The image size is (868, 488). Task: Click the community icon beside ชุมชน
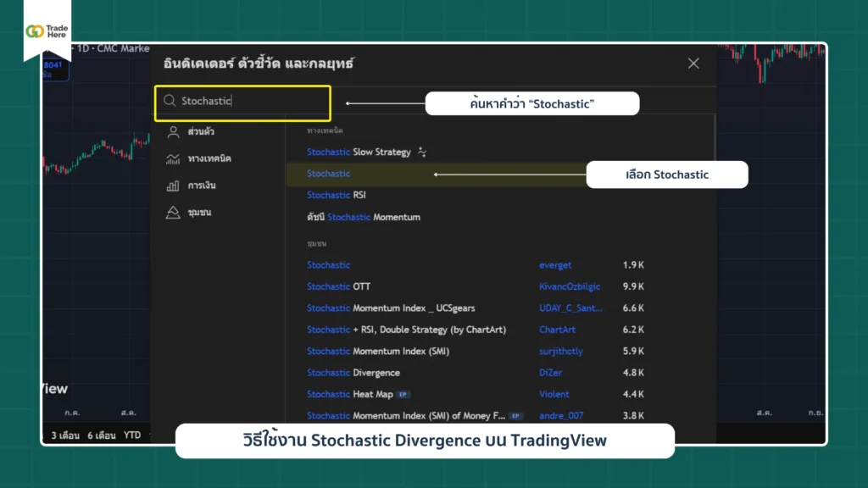point(173,213)
